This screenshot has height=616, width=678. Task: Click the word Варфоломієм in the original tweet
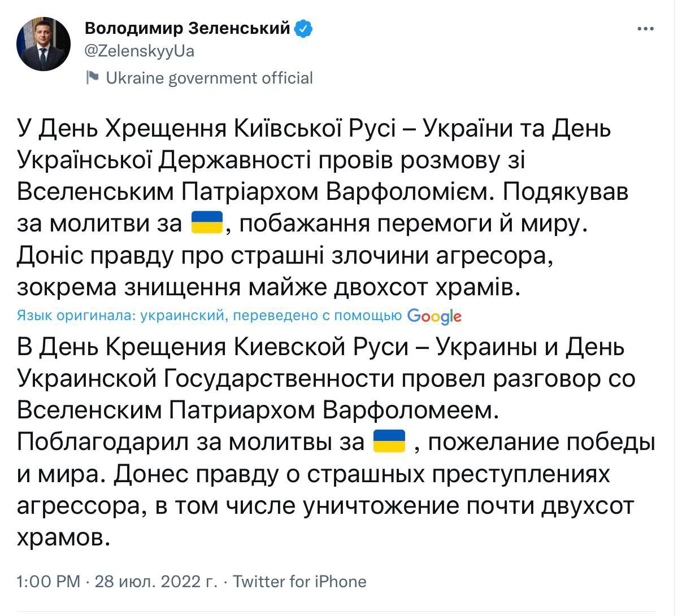pyautogui.click(x=410, y=192)
